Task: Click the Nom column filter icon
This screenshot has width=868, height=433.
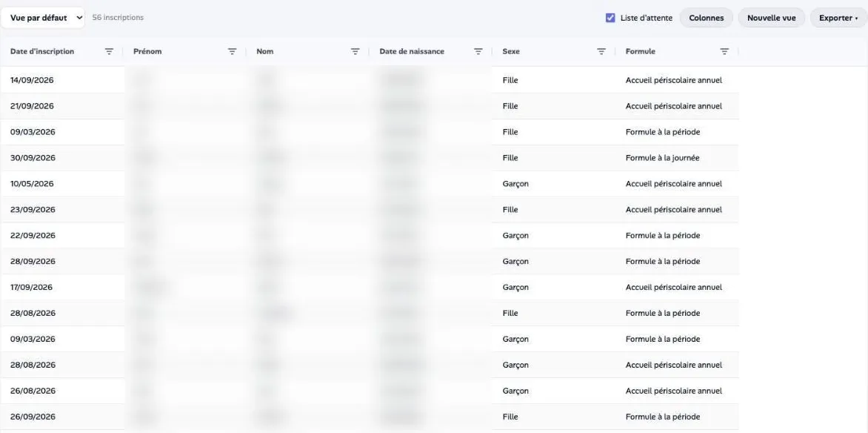Action: pyautogui.click(x=355, y=52)
